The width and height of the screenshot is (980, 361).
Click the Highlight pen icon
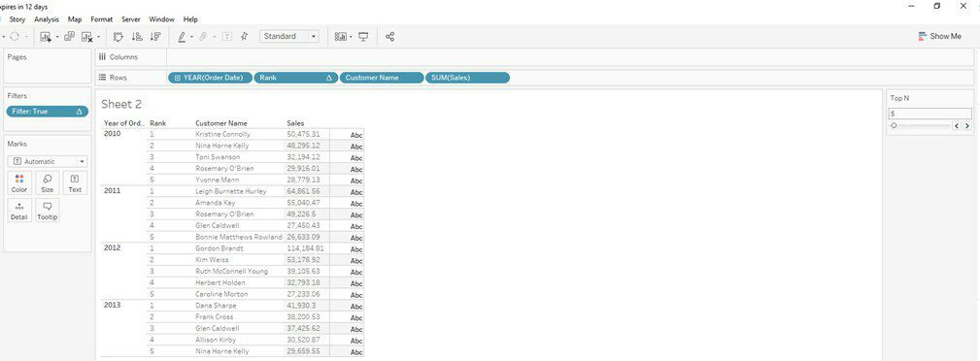(182, 37)
